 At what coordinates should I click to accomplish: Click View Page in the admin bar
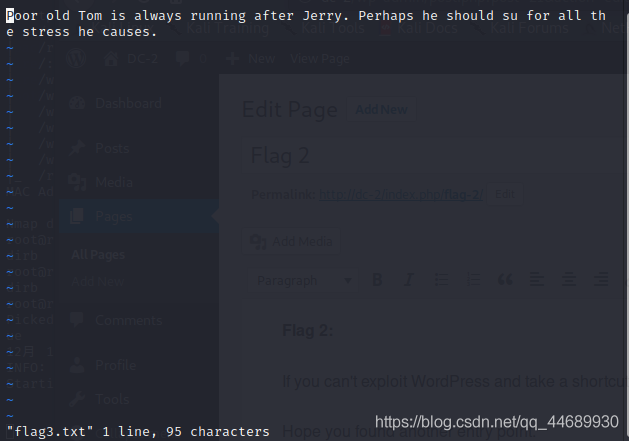320,59
